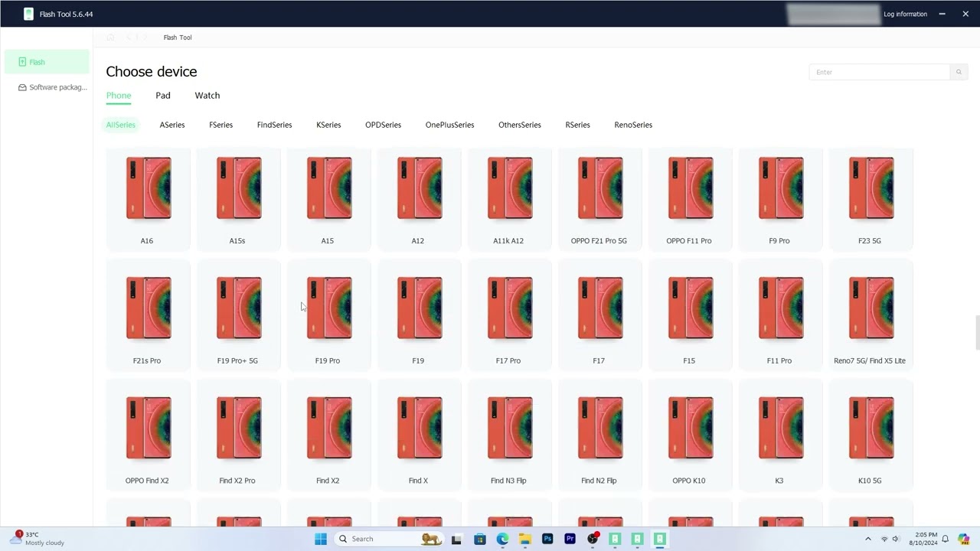Pick the F9 Pro device
This screenshot has width=980, height=551.
click(x=780, y=199)
